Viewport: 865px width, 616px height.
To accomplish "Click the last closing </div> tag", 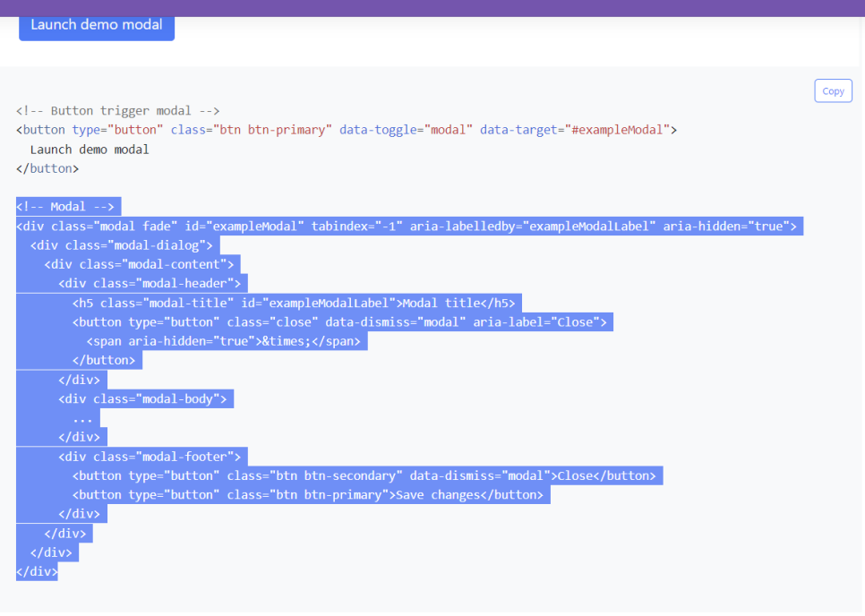I will point(37,572).
